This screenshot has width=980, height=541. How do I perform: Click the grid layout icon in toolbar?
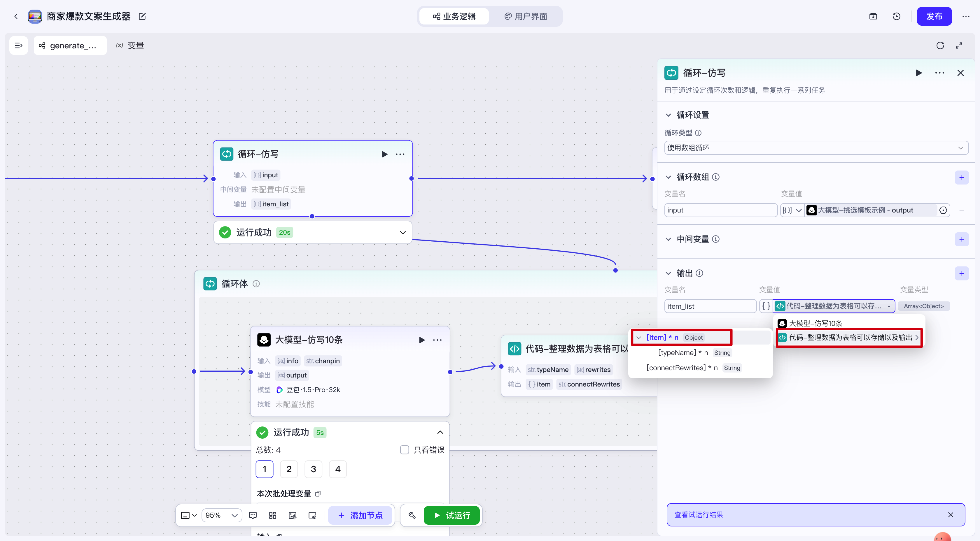[x=272, y=516]
